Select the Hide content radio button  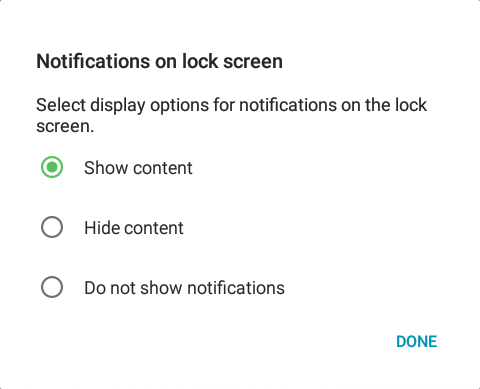click(x=52, y=227)
